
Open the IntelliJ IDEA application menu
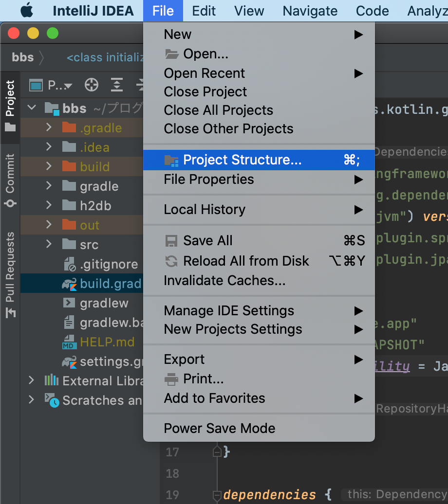pos(93,11)
